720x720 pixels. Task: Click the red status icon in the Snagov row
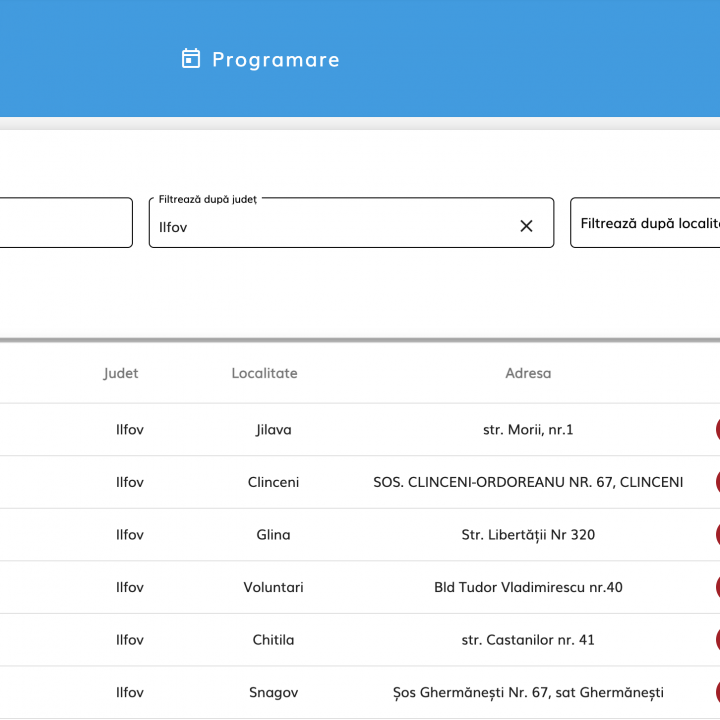(716, 692)
